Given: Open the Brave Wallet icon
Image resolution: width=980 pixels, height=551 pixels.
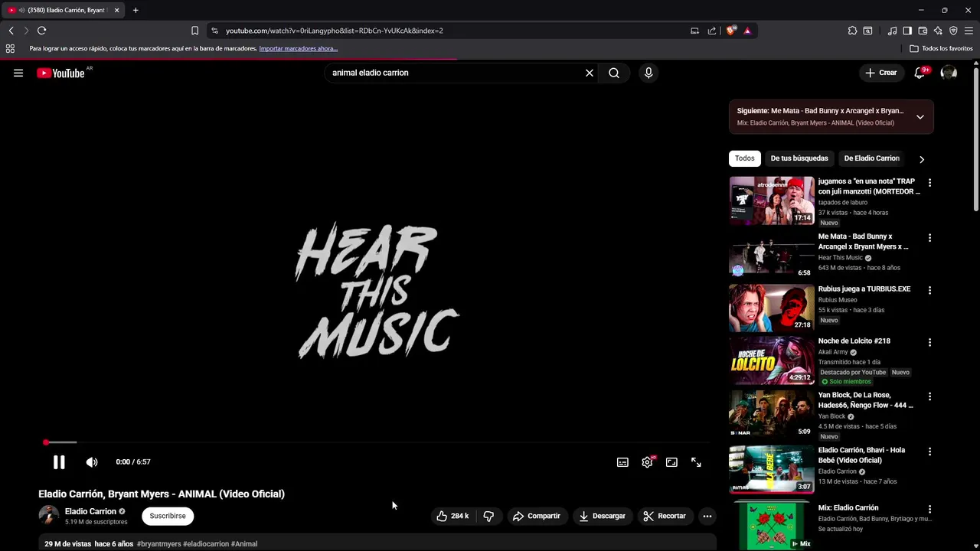Looking at the screenshot, I should [x=923, y=31].
